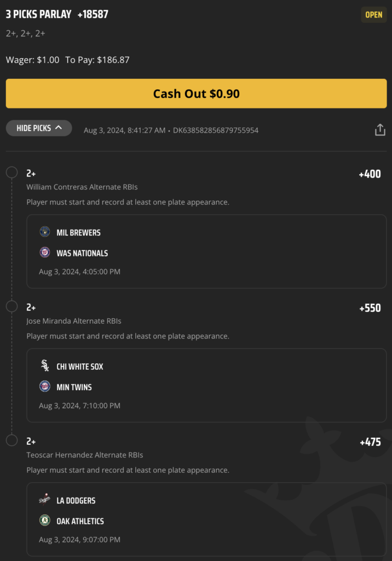Screen dimensions: 392x561
Task: Click the Minnesota Twins team logo
Action: (45, 386)
